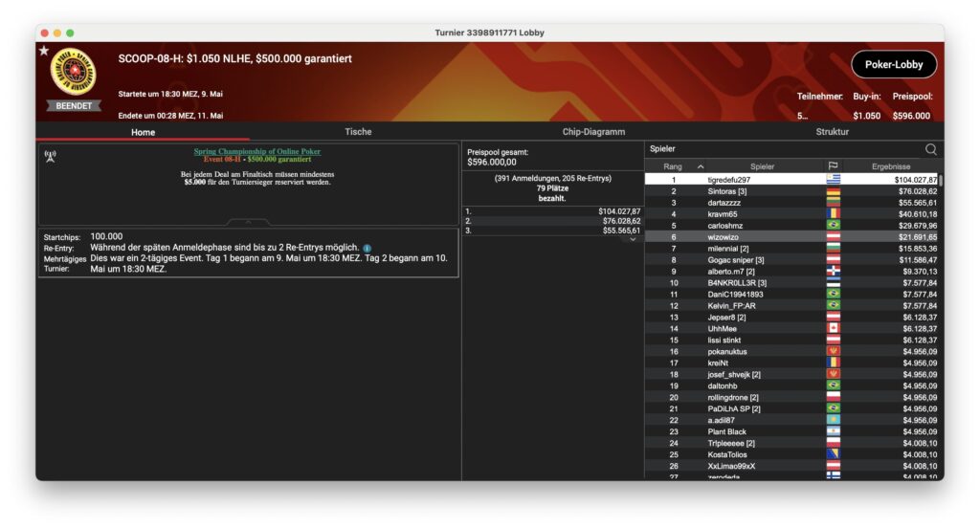Sort players by country flag column
The height and width of the screenshot is (528, 980).
click(833, 166)
